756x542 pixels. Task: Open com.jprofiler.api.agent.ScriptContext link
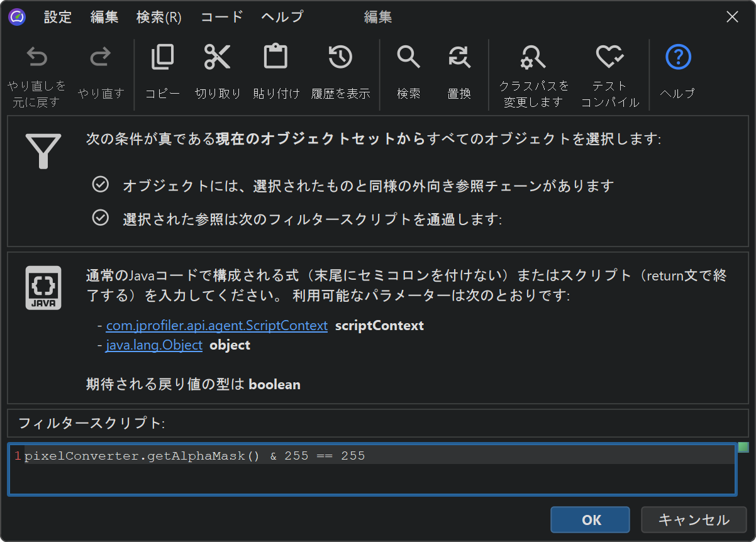217,326
